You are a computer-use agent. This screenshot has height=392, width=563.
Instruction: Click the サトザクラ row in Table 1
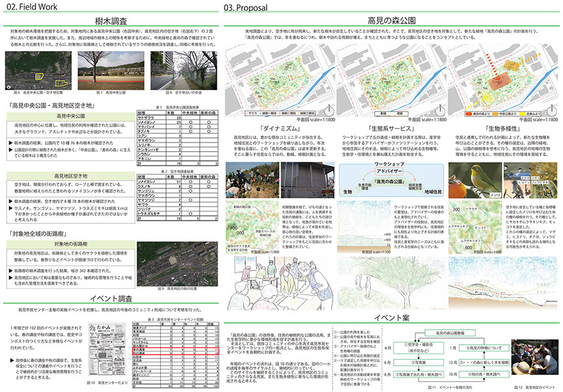click(177, 118)
